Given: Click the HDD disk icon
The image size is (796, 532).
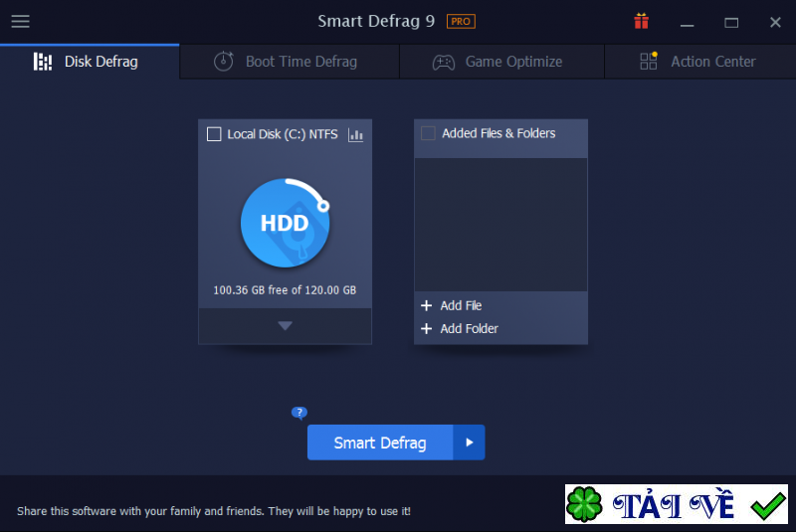Looking at the screenshot, I should (286, 222).
